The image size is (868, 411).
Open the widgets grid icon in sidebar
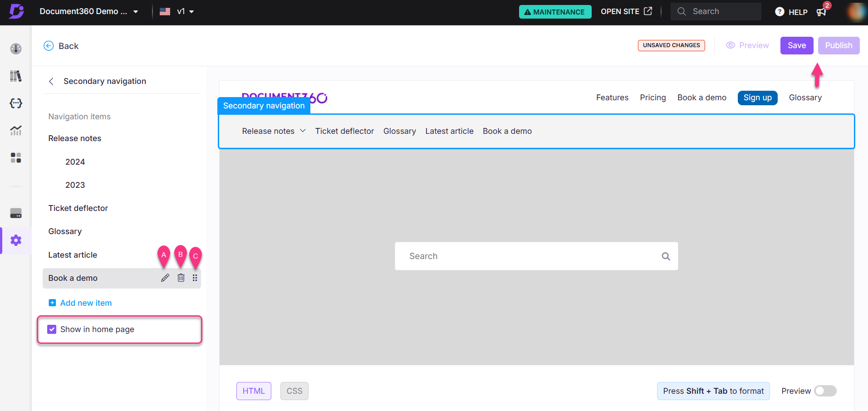coord(16,158)
